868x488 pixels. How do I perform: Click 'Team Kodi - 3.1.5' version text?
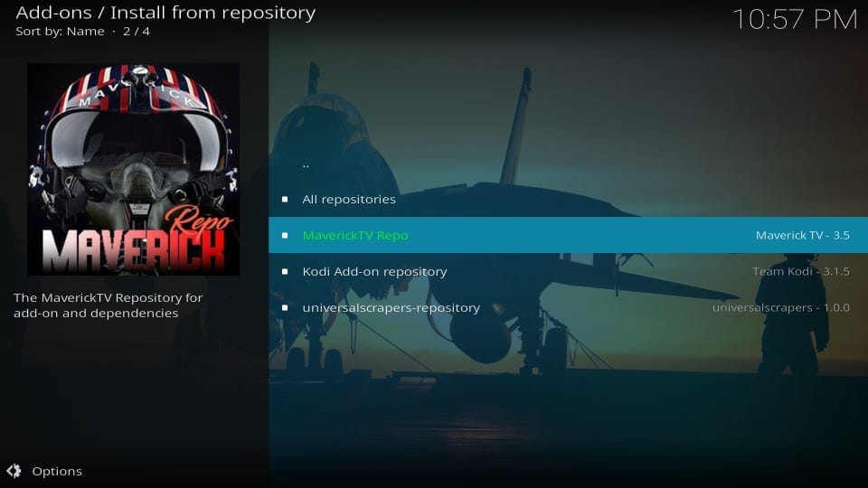800,271
